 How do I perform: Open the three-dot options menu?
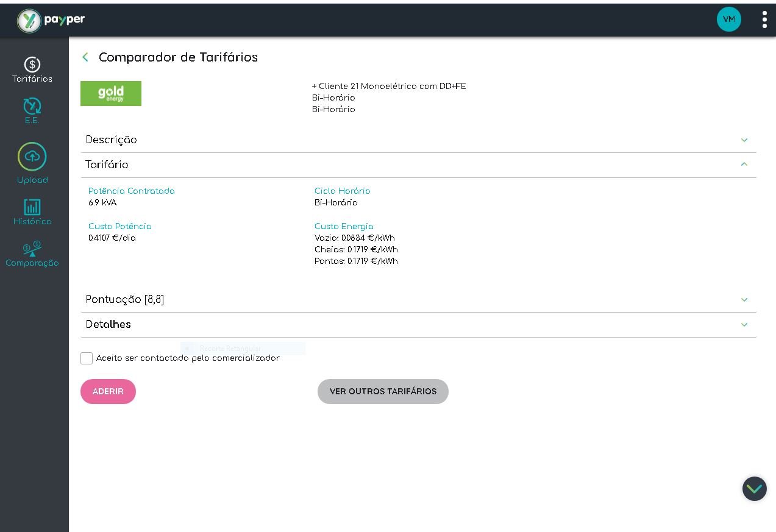pyautogui.click(x=764, y=20)
